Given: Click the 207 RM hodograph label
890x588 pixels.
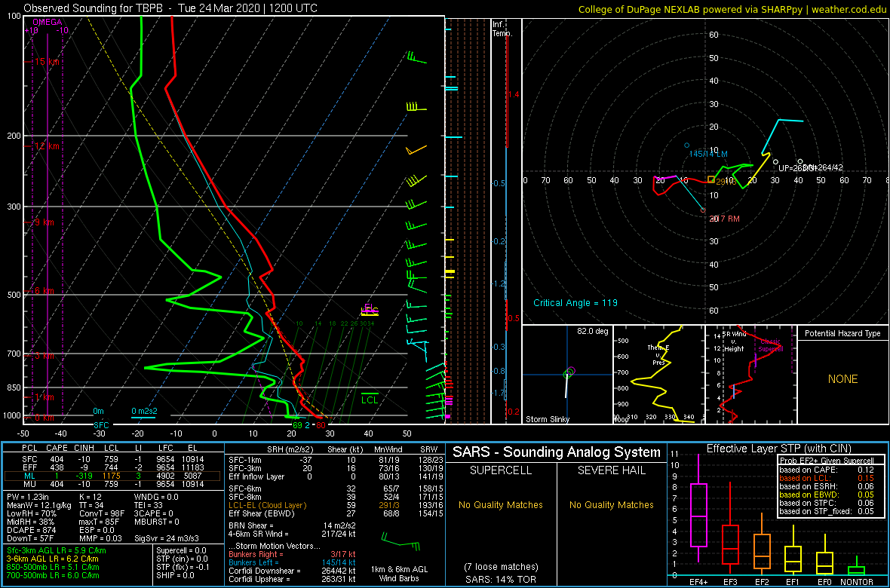Looking at the screenshot, I should point(726,219).
